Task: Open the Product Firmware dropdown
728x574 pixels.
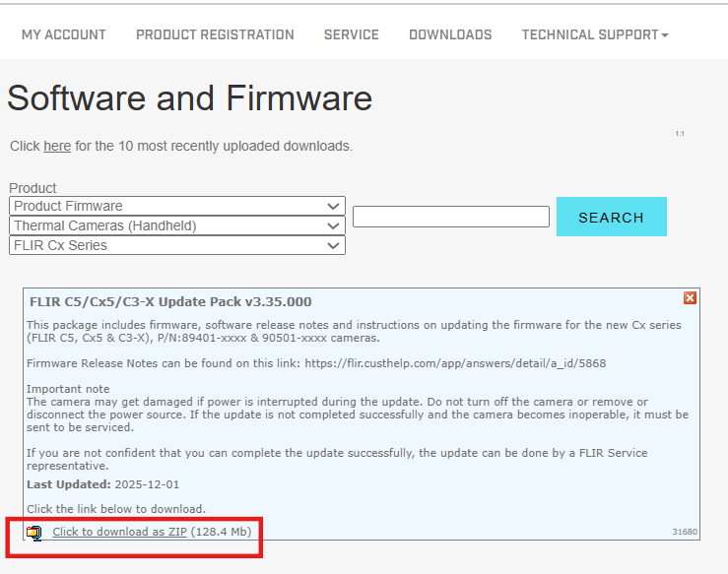Action: 177,206
